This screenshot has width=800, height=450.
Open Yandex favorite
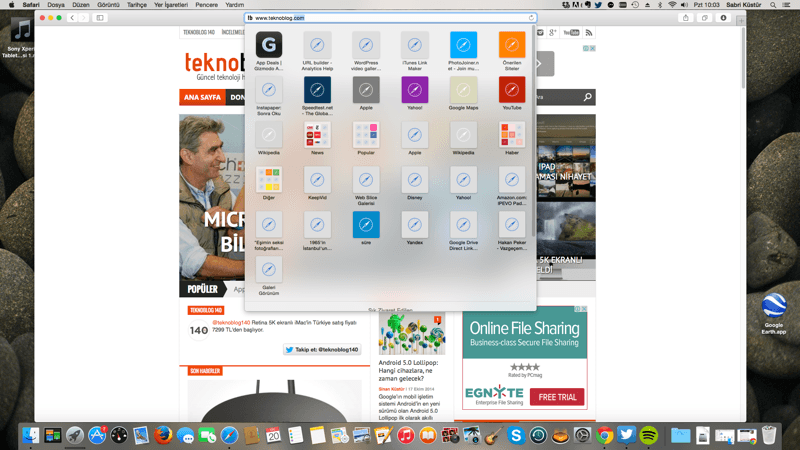pyautogui.click(x=415, y=224)
